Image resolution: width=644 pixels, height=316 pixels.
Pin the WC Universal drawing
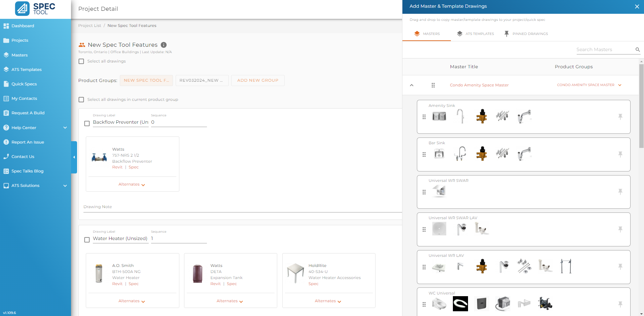[620, 304]
